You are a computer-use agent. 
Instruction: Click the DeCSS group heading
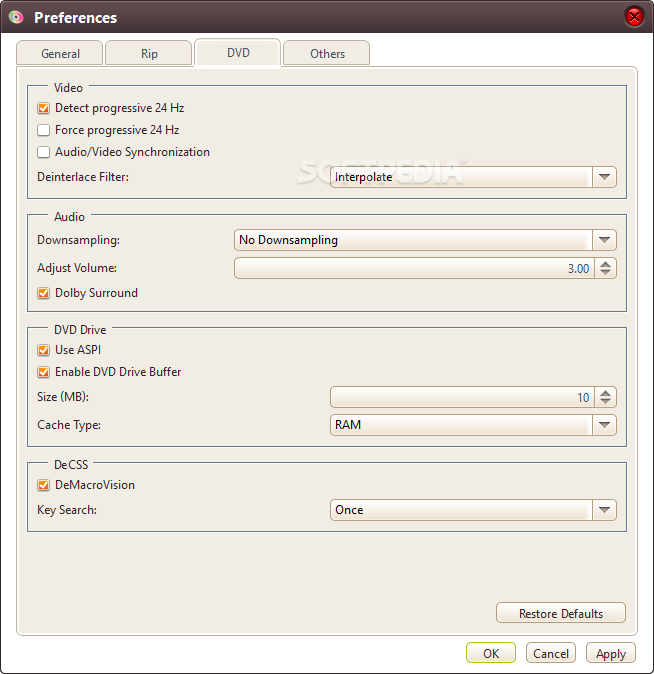coord(71,465)
